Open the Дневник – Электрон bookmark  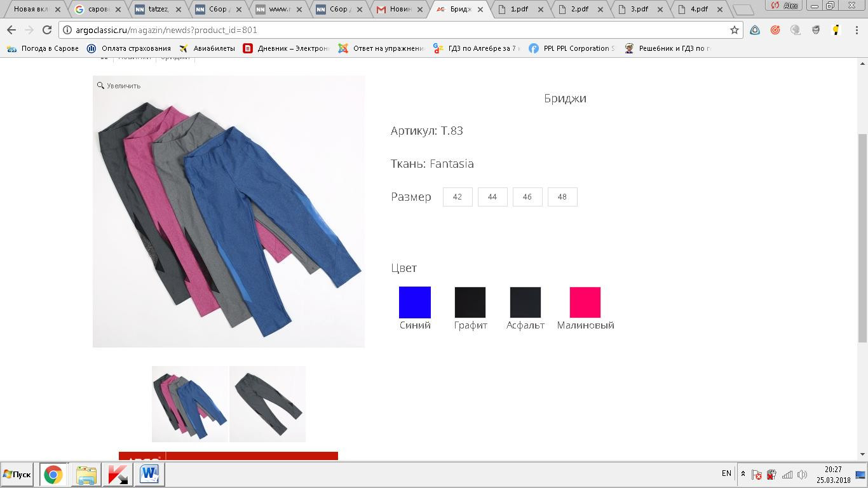286,48
